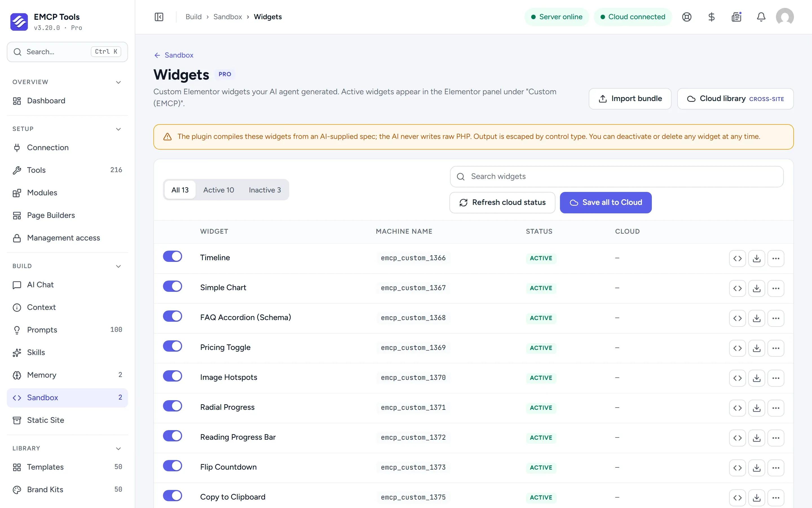
Task: Click Import bundle button
Action: point(630,99)
